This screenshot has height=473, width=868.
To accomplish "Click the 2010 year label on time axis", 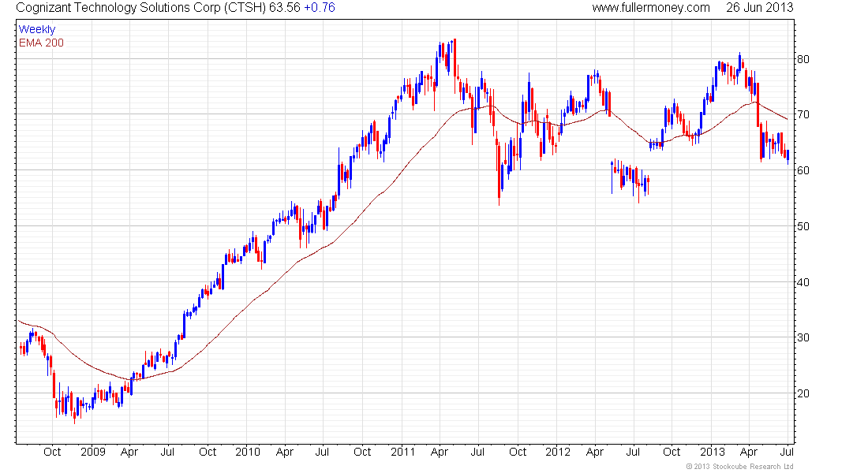I will (x=248, y=452).
